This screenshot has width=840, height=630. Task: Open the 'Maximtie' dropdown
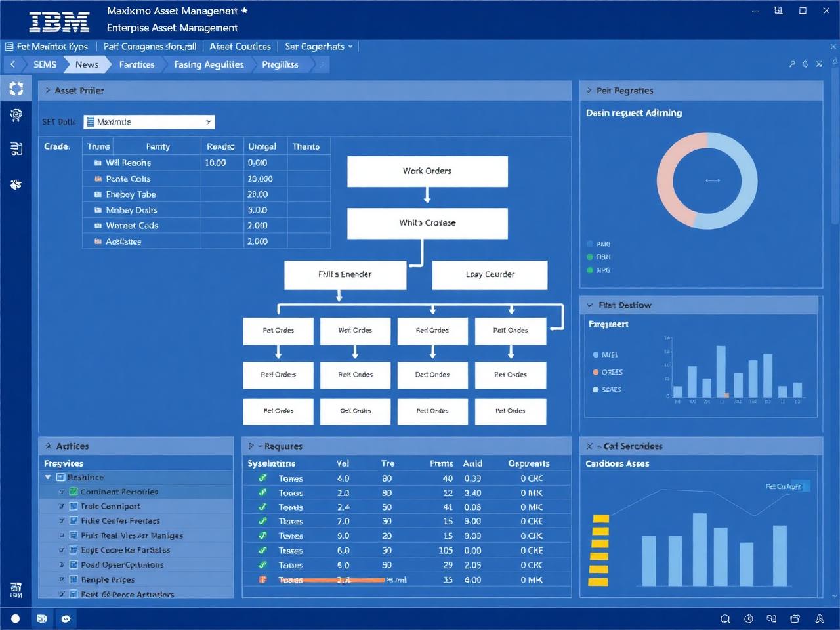[x=149, y=122]
